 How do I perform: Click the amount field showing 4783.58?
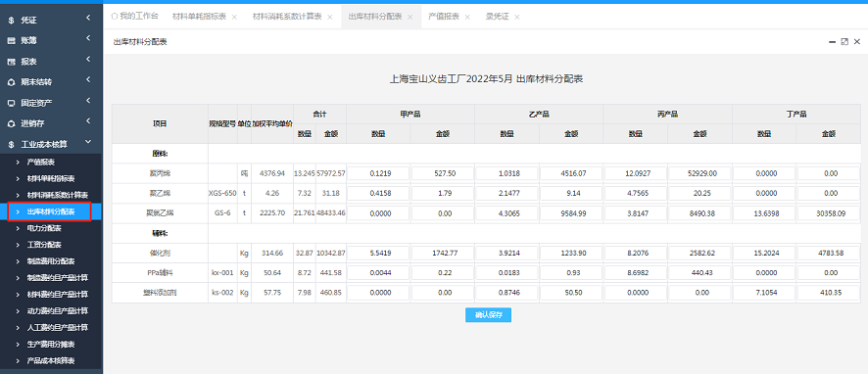pos(829,253)
